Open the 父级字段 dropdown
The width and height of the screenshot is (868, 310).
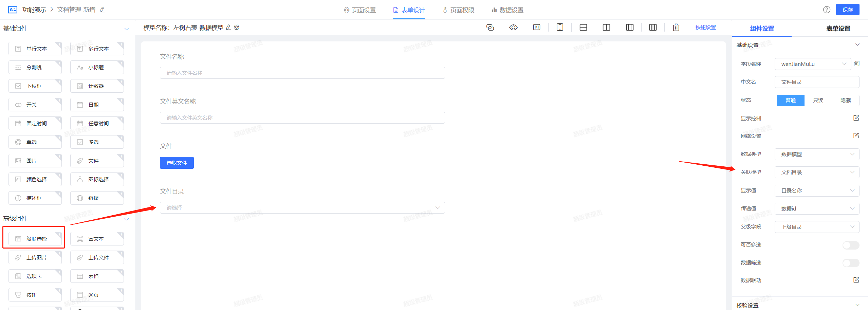coord(817,227)
